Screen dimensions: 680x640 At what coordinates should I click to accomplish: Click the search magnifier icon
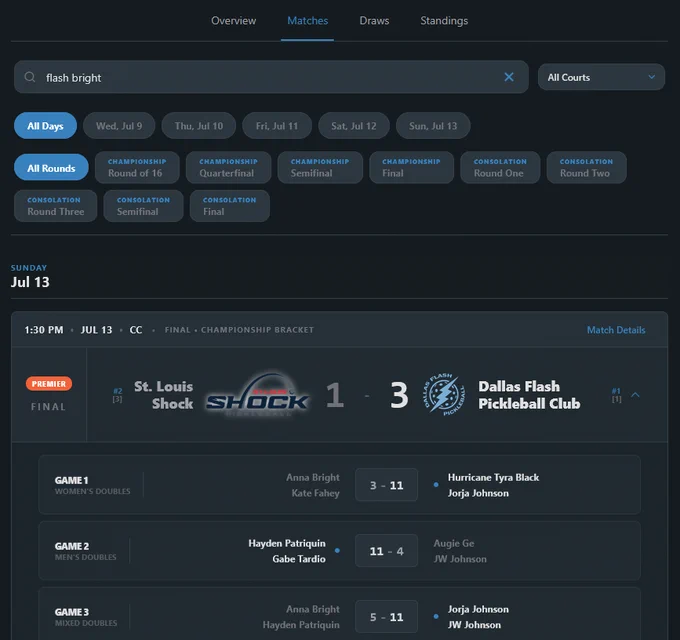pos(29,77)
